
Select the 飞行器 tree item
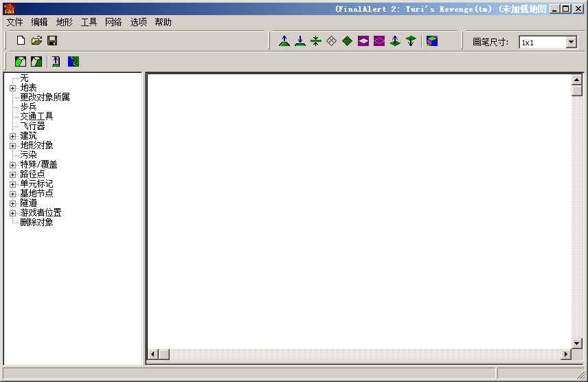(32, 126)
